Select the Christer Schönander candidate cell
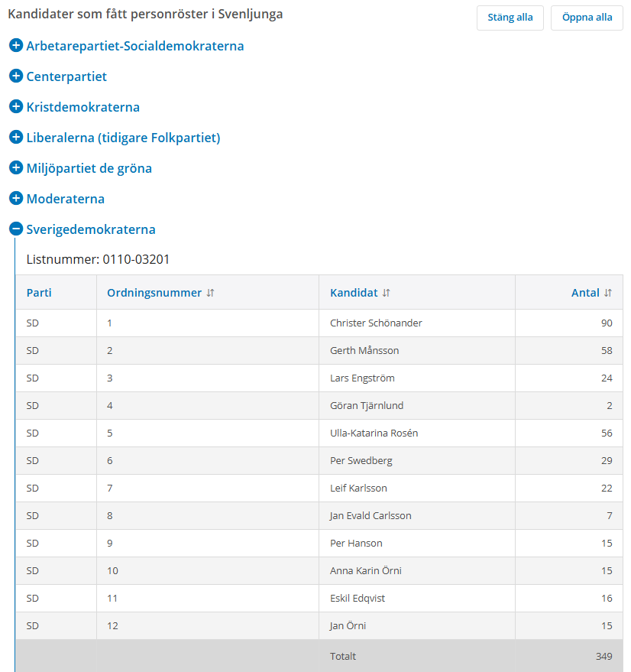 tap(376, 323)
